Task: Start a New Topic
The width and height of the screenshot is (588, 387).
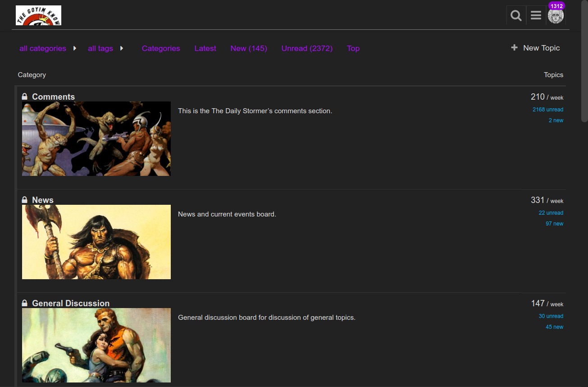Action: pos(536,48)
